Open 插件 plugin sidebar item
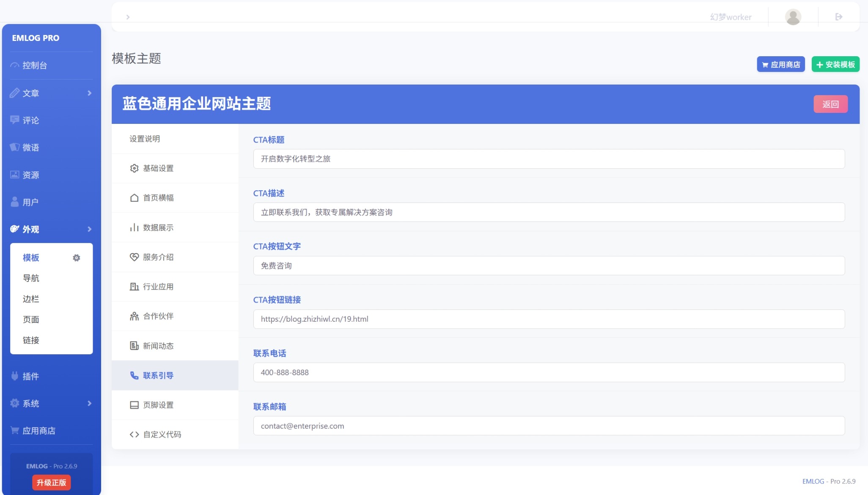This screenshot has height=495, width=868. pos(30,376)
